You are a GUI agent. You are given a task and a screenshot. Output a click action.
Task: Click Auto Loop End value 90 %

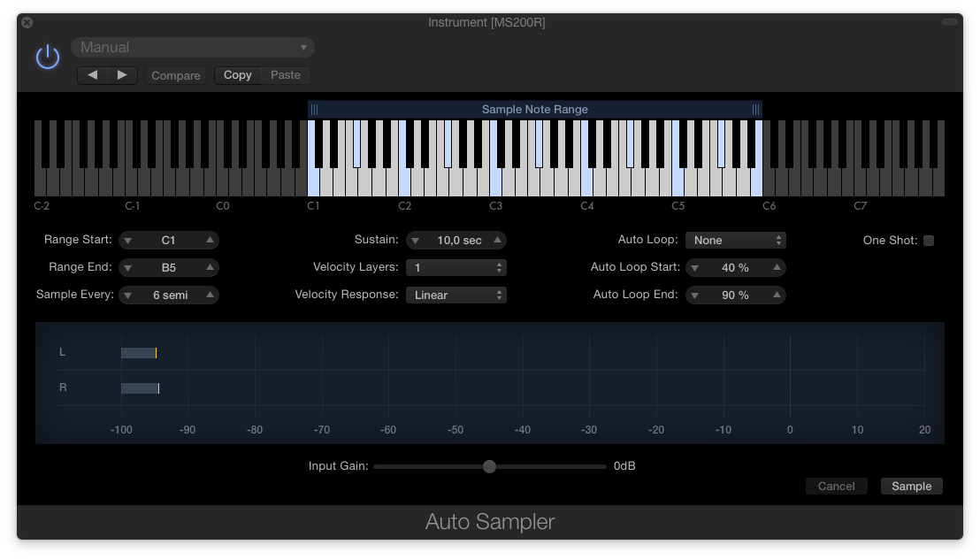(x=735, y=295)
